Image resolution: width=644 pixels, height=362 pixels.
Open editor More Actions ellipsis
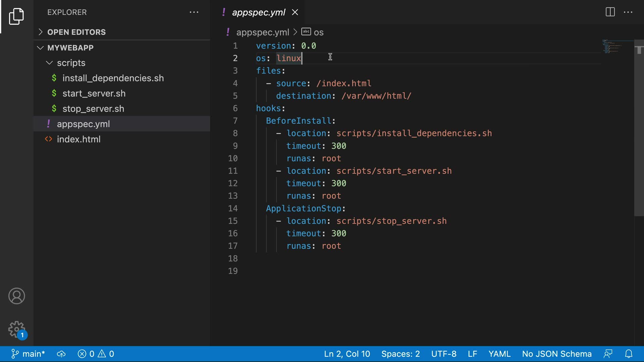point(628,12)
